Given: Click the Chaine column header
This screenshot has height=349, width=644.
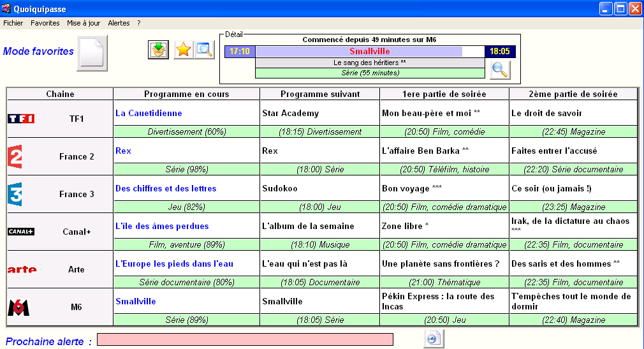Looking at the screenshot, I should pyautogui.click(x=60, y=94).
